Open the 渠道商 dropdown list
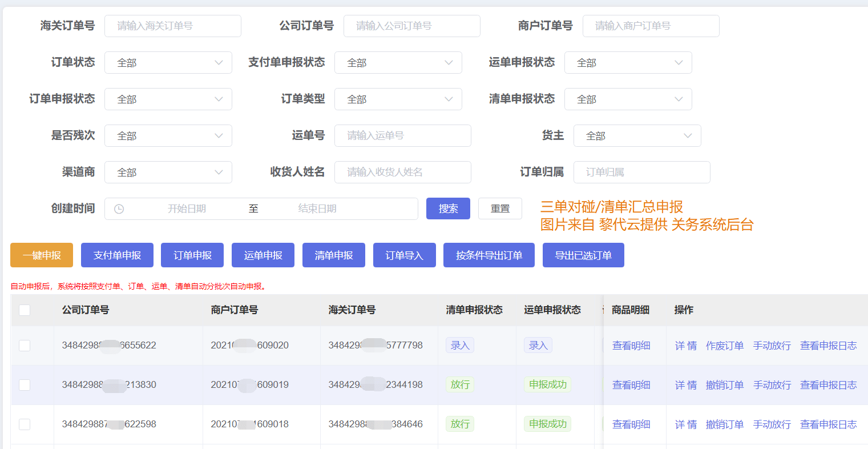 [168, 172]
